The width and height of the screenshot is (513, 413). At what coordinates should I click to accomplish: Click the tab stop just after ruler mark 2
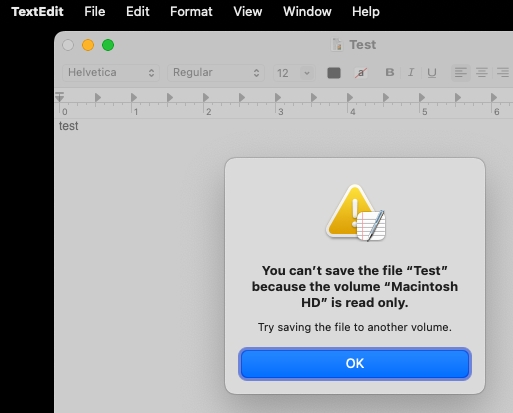(206, 97)
